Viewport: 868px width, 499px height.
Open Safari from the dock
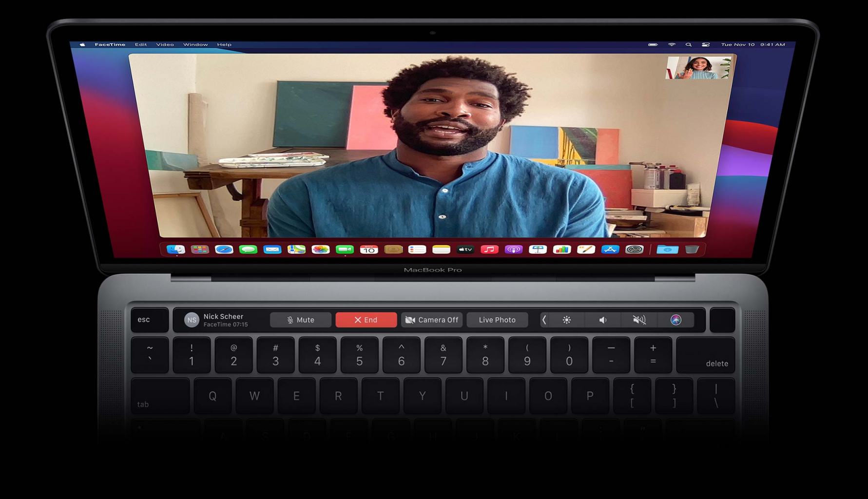(x=224, y=249)
